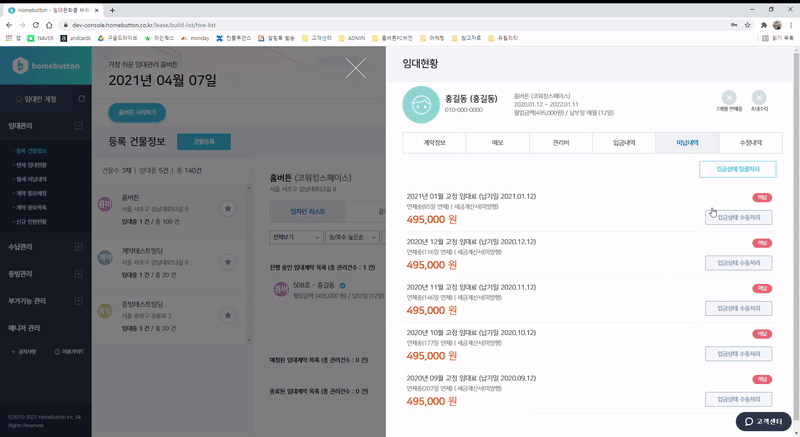Open the 고객센터 bookmark folder

click(x=317, y=38)
